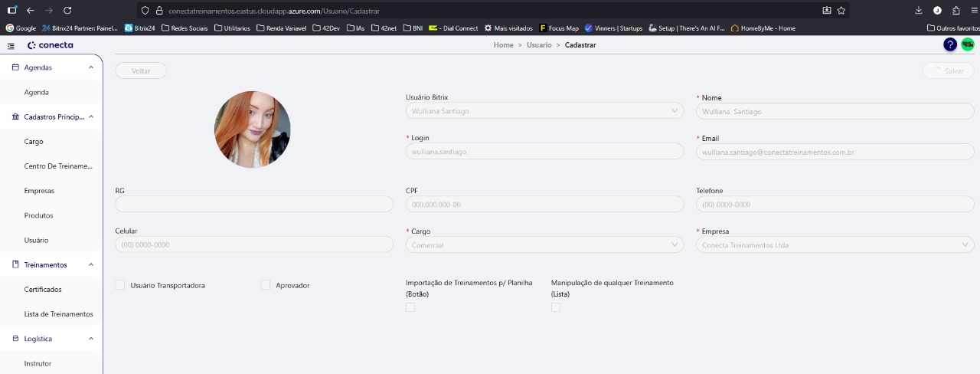Click the green user avatar icon
Screen dimensions: 980x374
[968, 44]
